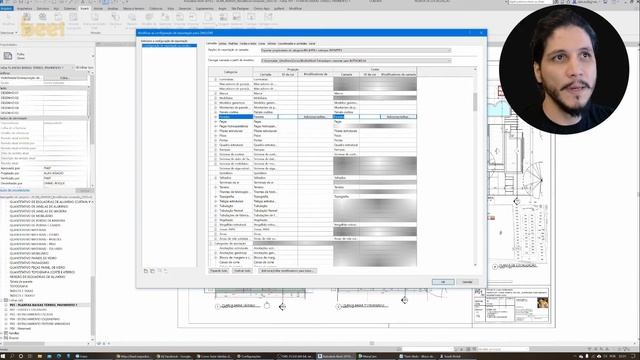This screenshot has width=640, height=360.
Task: Select the highlighted export setup in list
Action: pos(169,46)
